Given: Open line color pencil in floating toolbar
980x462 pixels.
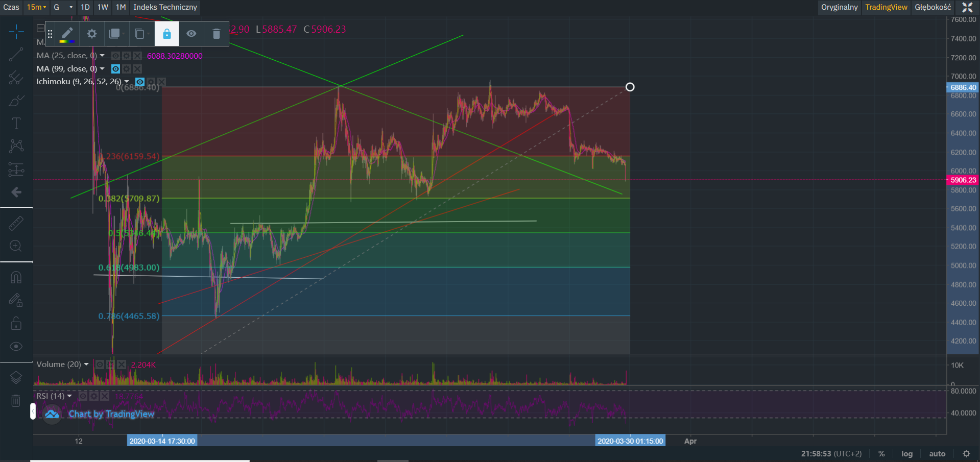Looking at the screenshot, I should [67, 34].
